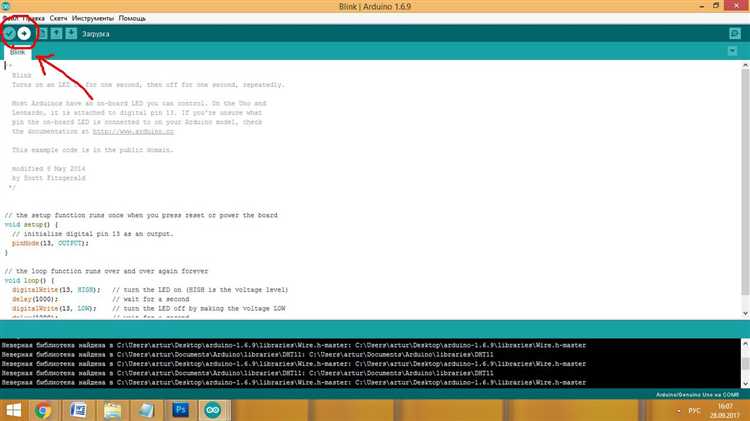
Task: Open the Инструменты menu
Action: pos(93,18)
